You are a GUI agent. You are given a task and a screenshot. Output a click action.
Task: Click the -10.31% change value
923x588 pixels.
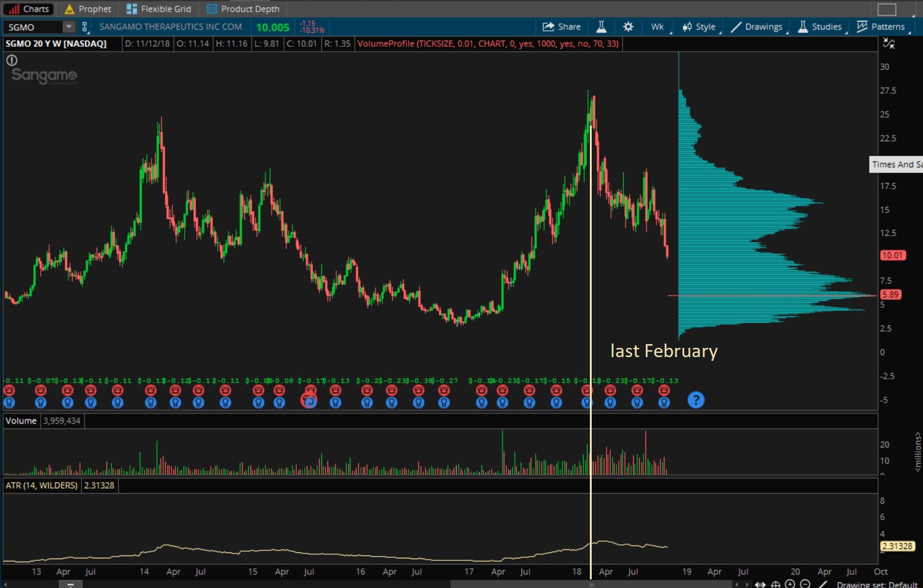[312, 30]
